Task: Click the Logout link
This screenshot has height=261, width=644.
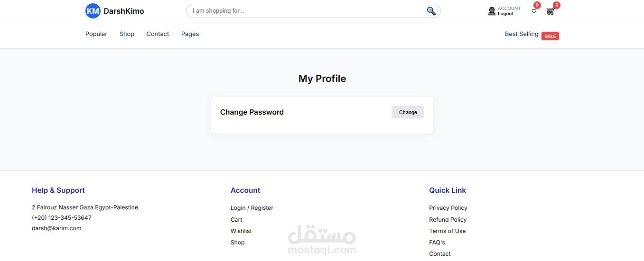Action: 505,14
